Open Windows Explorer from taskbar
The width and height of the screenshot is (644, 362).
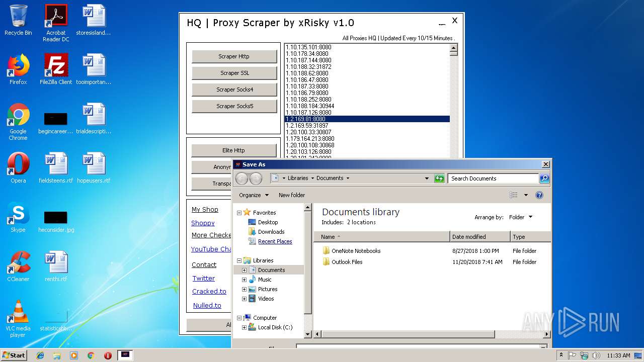coord(57,355)
